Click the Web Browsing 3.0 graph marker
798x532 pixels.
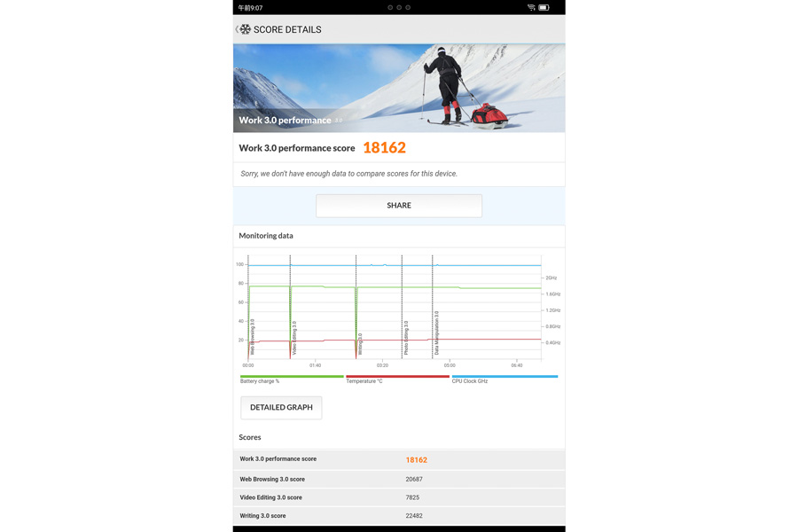pyautogui.click(x=253, y=337)
